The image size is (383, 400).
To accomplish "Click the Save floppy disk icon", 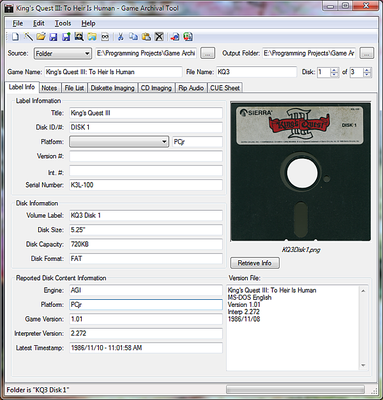I will (53, 37).
